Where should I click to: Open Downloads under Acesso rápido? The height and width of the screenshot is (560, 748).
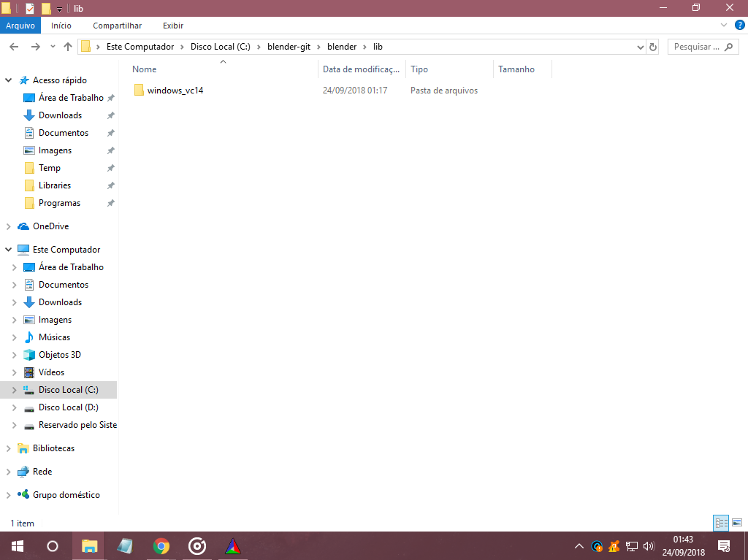click(x=60, y=115)
